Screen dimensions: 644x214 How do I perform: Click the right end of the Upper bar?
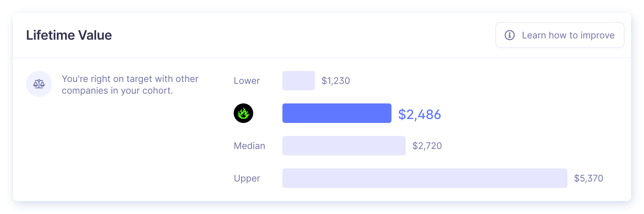(x=565, y=178)
